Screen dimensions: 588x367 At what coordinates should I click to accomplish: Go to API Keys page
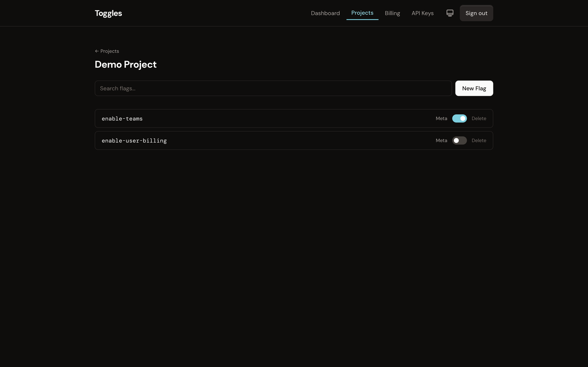tap(422, 13)
